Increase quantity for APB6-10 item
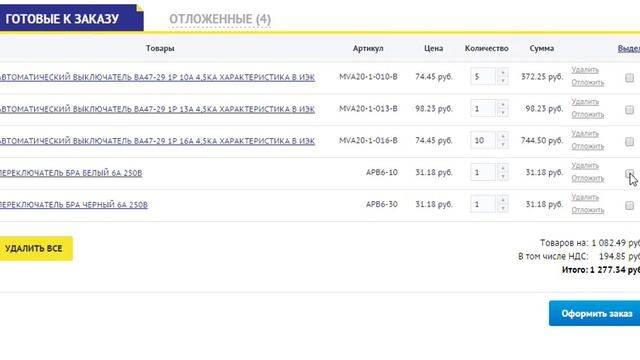Viewport: 640px width, 360px height. [503, 168]
